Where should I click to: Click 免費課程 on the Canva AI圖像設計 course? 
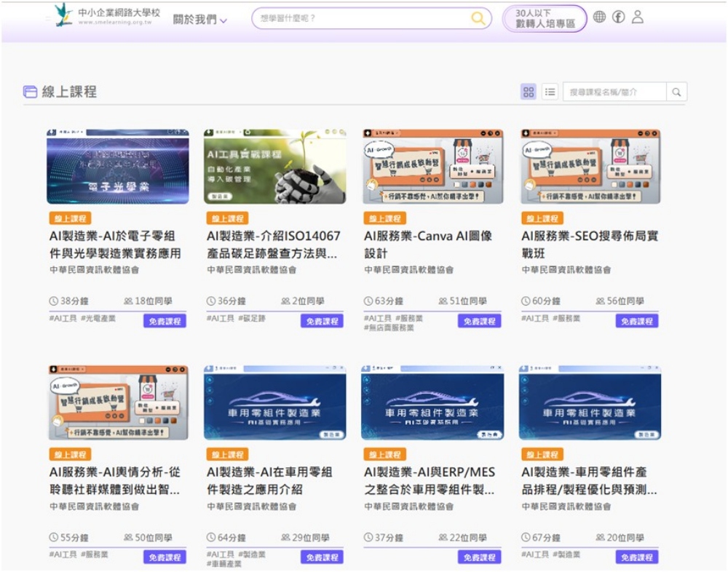481,320
